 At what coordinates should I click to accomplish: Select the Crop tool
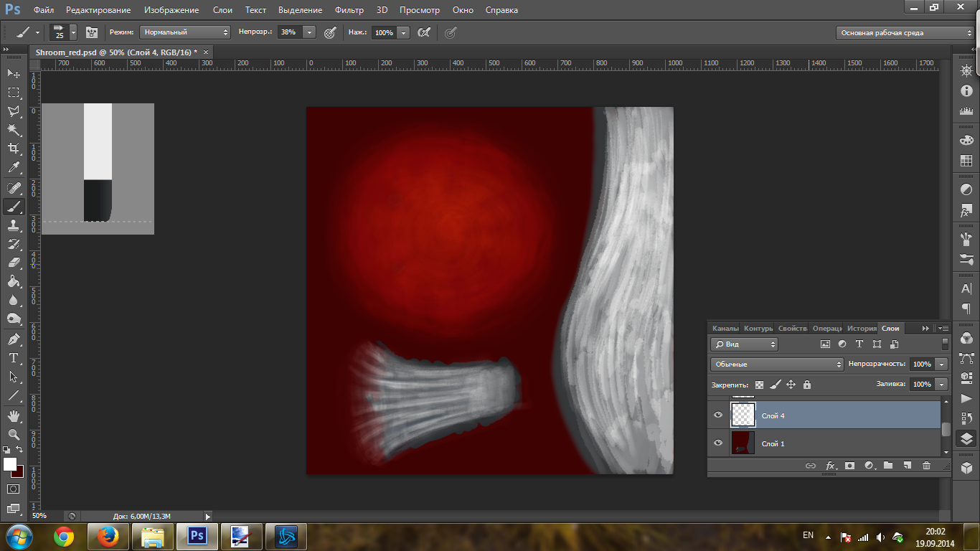coord(13,149)
